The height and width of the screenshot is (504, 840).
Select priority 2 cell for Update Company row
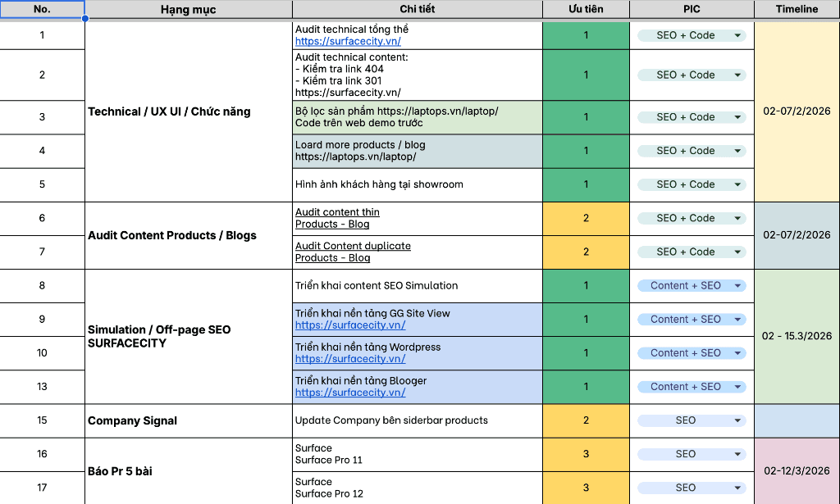click(x=586, y=420)
